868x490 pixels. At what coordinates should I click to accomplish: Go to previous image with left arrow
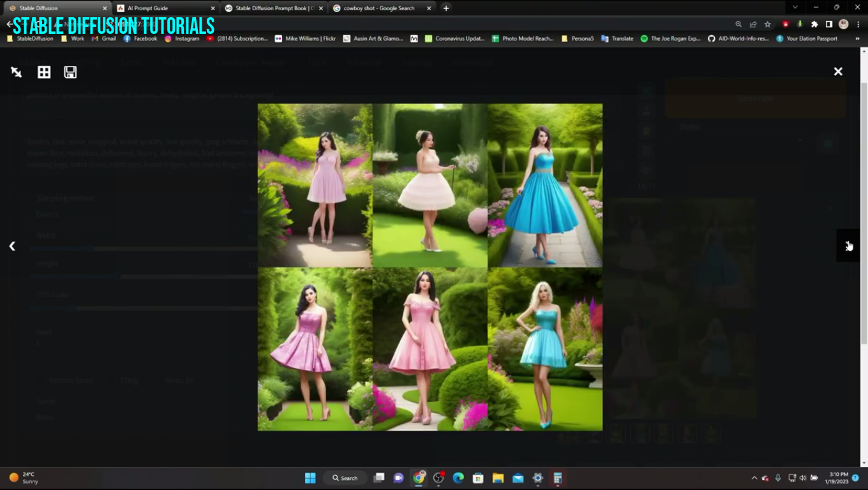[x=12, y=246]
